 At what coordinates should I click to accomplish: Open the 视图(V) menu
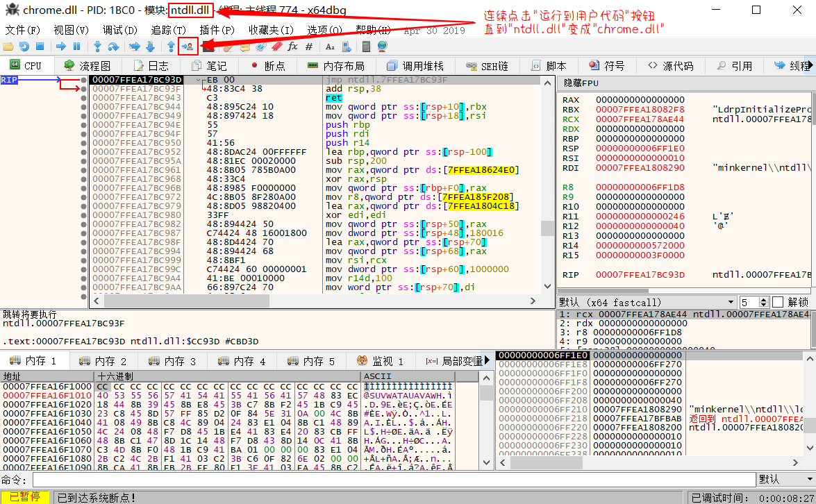(72, 30)
